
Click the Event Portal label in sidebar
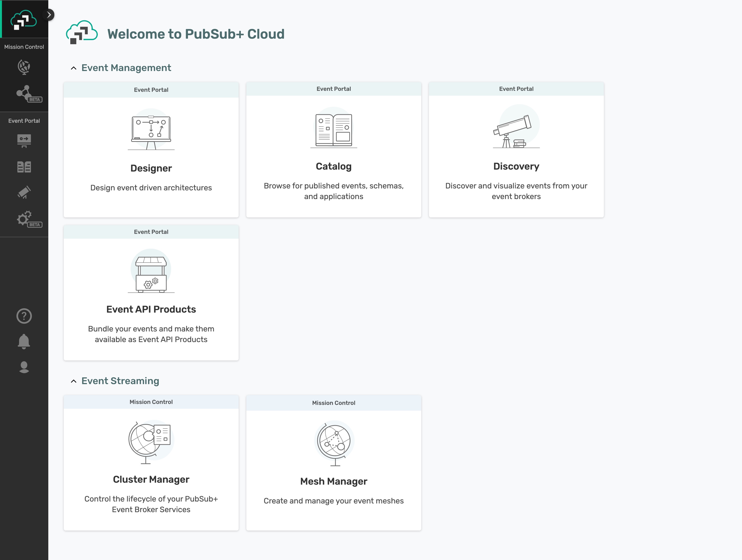click(24, 120)
